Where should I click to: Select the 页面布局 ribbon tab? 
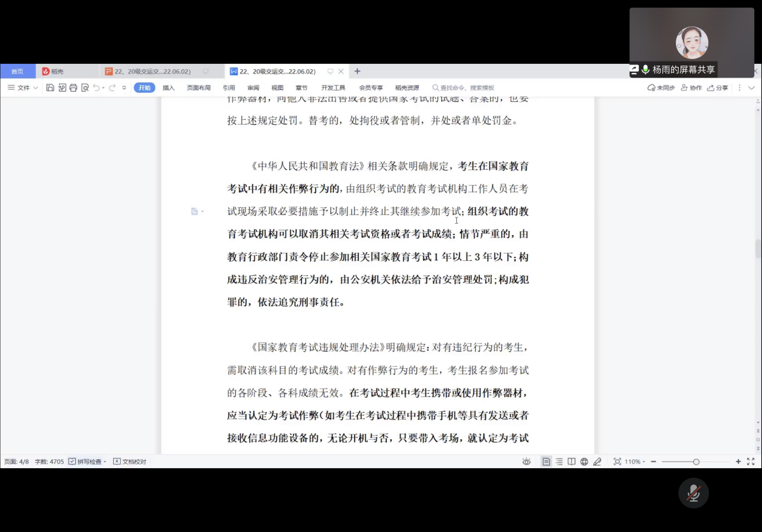(x=198, y=88)
